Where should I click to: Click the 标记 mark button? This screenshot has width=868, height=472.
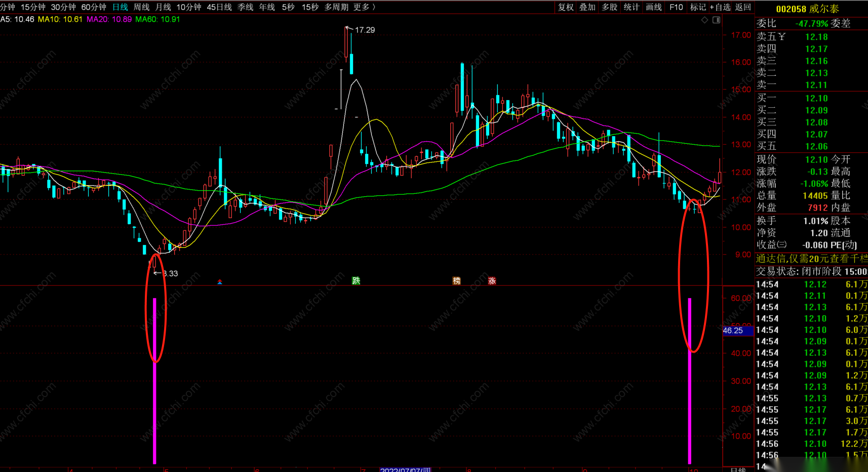click(x=698, y=7)
